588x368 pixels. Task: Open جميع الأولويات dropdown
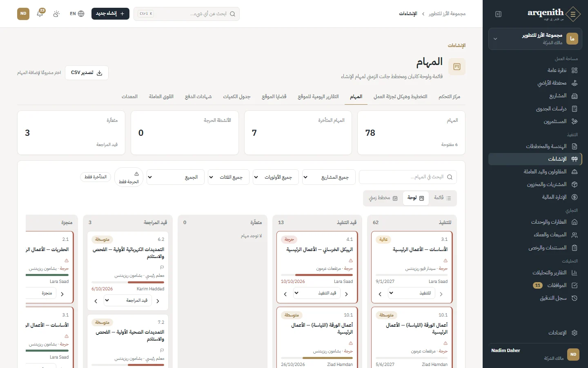[276, 177]
